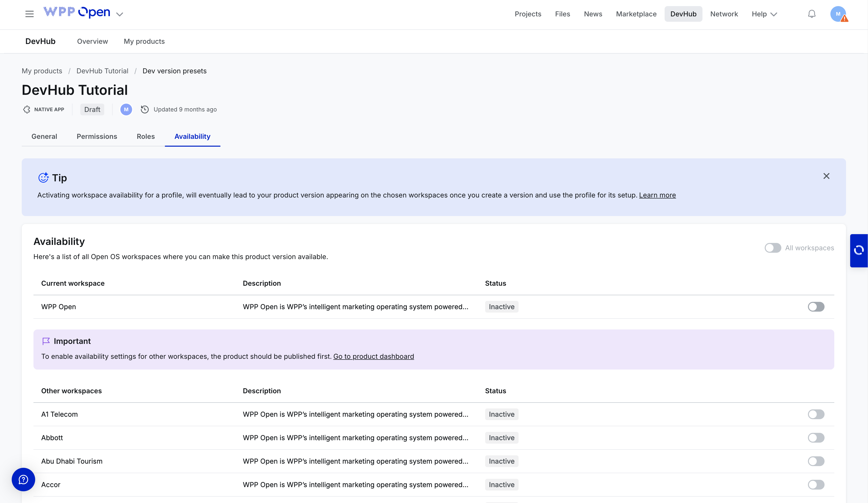Open the hamburger navigation menu
Image resolution: width=868 pixels, height=503 pixels.
[x=30, y=14]
